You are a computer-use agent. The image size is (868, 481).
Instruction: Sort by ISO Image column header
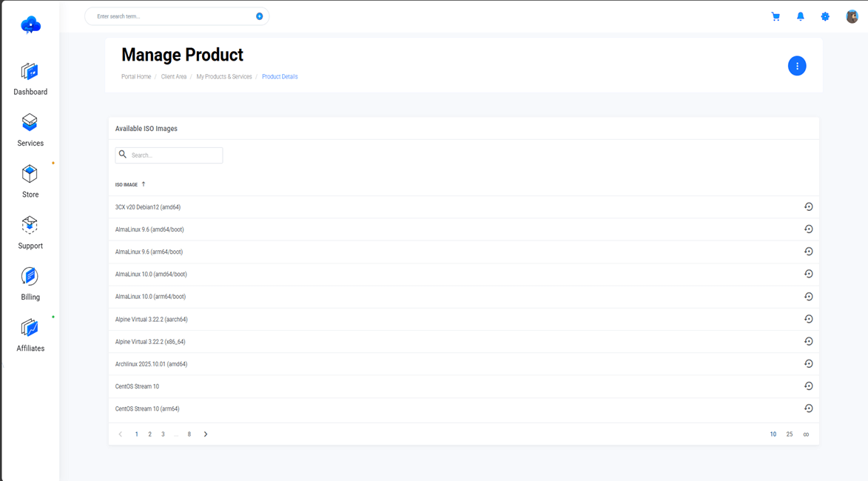click(x=127, y=184)
